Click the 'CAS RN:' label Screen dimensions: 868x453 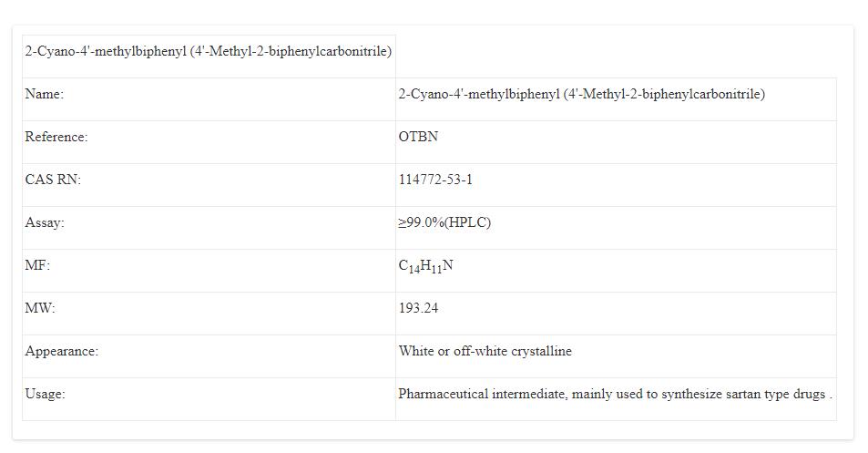point(53,180)
